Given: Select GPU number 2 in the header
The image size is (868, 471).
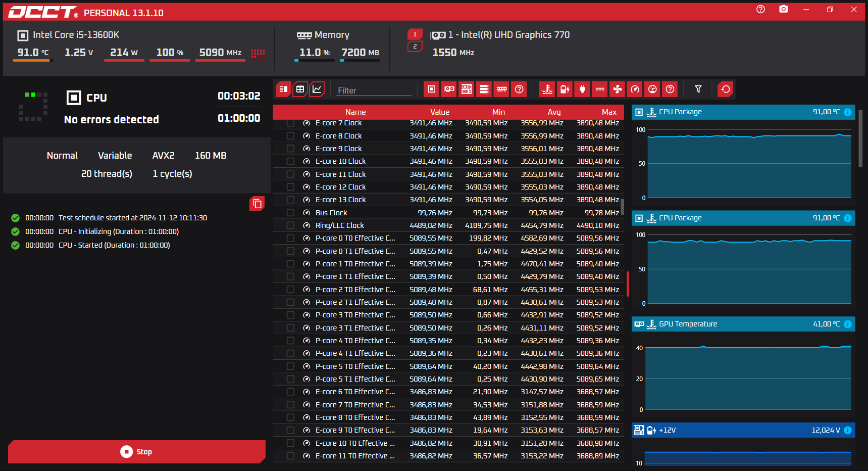Looking at the screenshot, I should (x=415, y=46).
